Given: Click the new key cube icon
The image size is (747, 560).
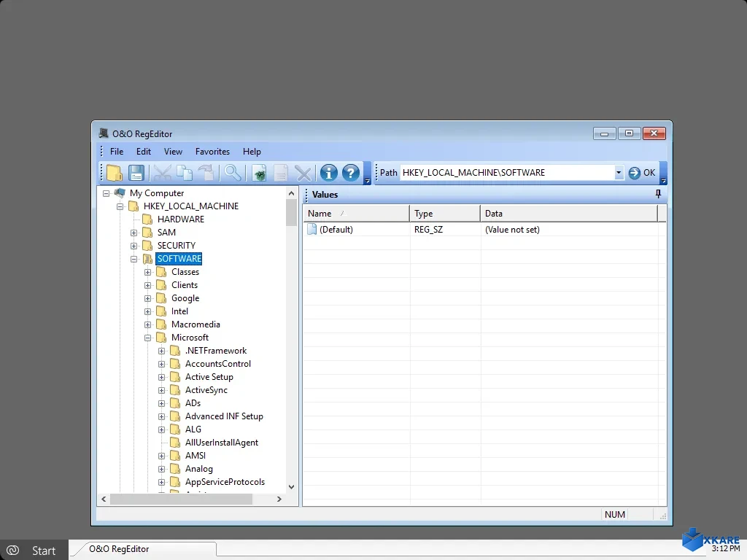Looking at the screenshot, I should tap(259, 174).
